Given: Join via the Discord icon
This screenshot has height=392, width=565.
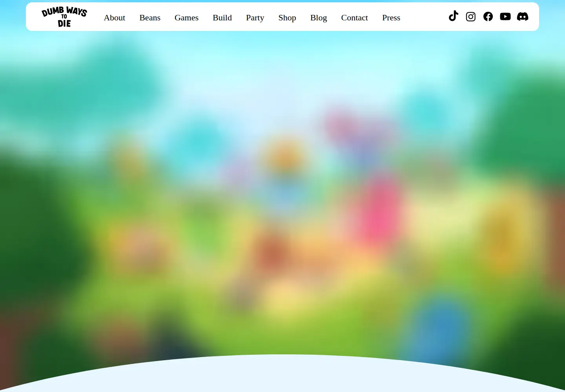Looking at the screenshot, I should click(x=523, y=16).
